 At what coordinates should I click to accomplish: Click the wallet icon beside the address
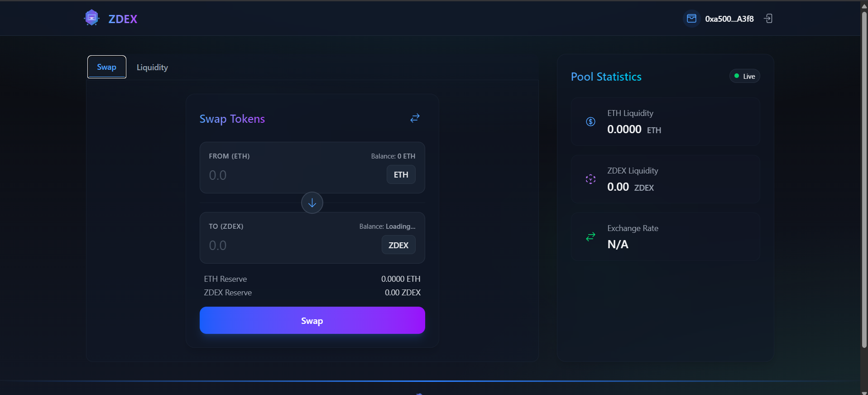(x=691, y=19)
